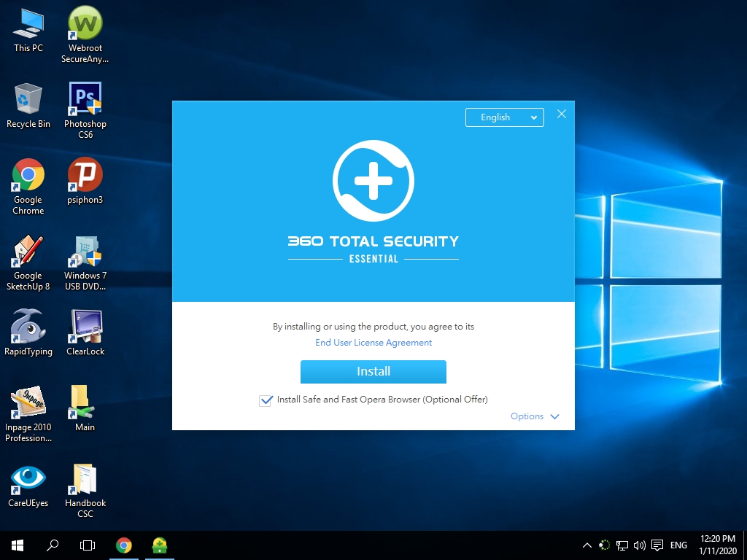Image resolution: width=747 pixels, height=560 pixels.
Task: Open the Windows Start menu
Action: point(18,545)
